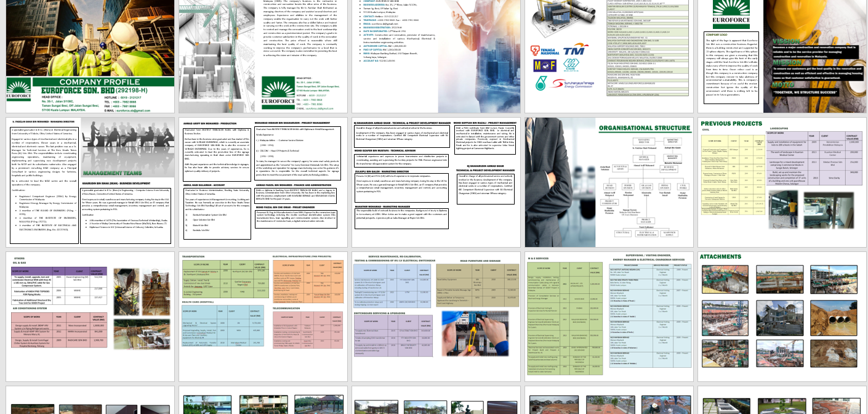Viewport: 868px width, 414px height.
Task: Click the Tenaga Nasional logo
Action: click(x=546, y=50)
